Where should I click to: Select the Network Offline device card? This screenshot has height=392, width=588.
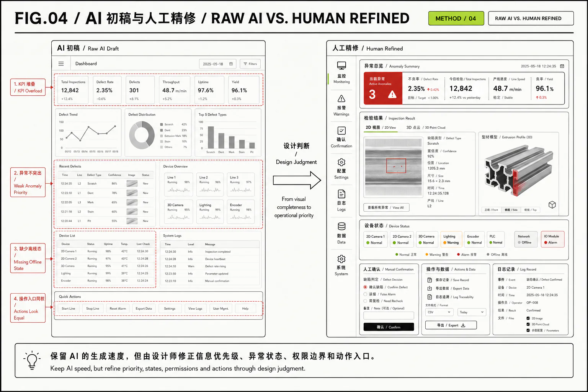coord(525,239)
